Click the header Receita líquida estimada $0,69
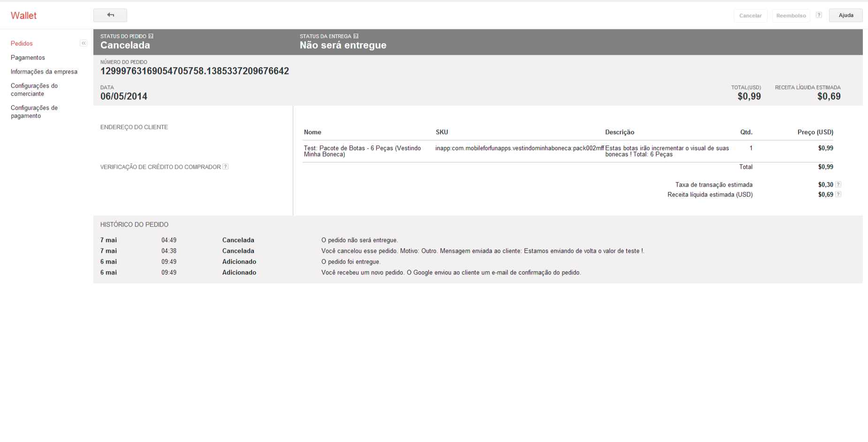This screenshot has width=868, height=442. point(829,96)
